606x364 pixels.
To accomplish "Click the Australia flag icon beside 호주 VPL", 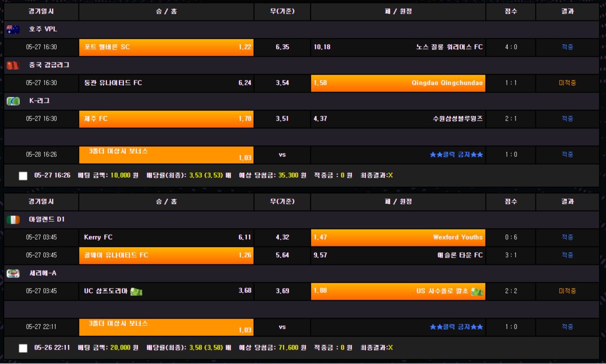I will [x=13, y=30].
